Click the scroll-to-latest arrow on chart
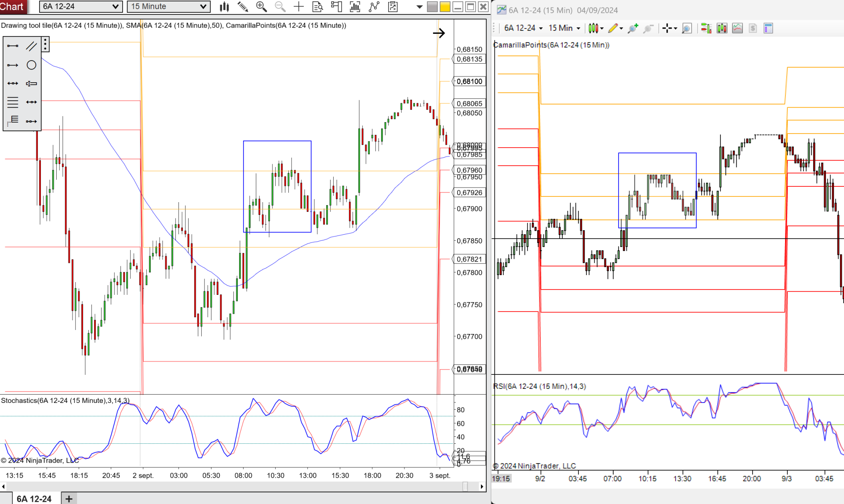Viewport: 844px width, 504px height. tap(439, 33)
